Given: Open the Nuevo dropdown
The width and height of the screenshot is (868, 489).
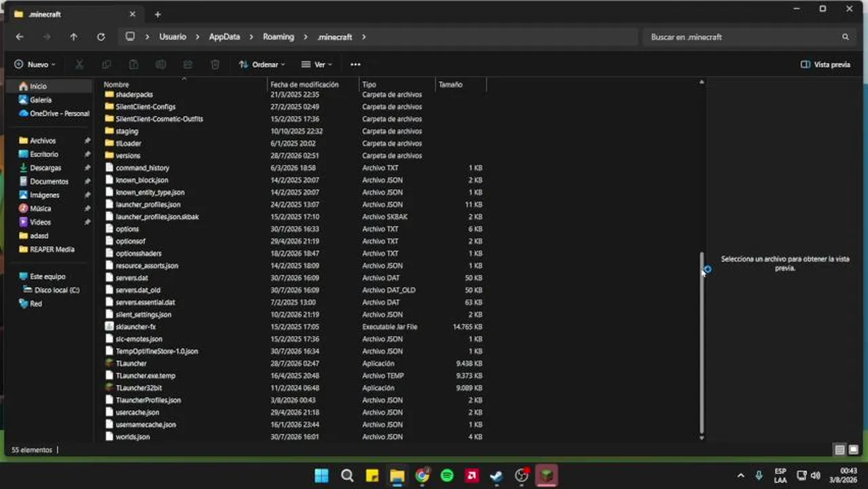Looking at the screenshot, I should [x=35, y=65].
